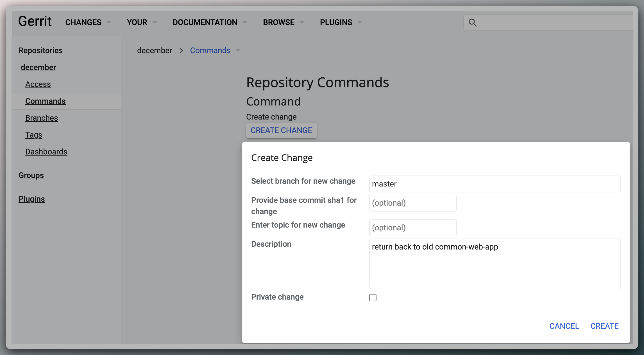Click the Create Change dialog title

pyautogui.click(x=282, y=158)
